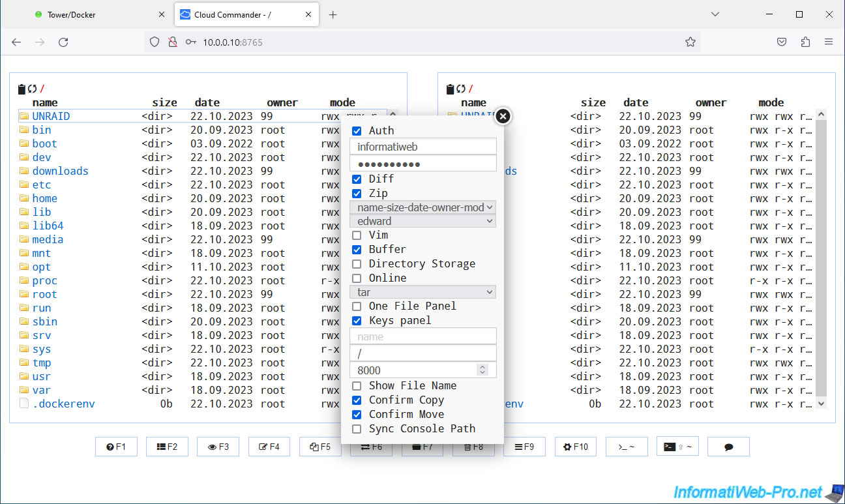Close the settings popup with X icon
Viewport: 845px width, 504px height.
click(503, 116)
